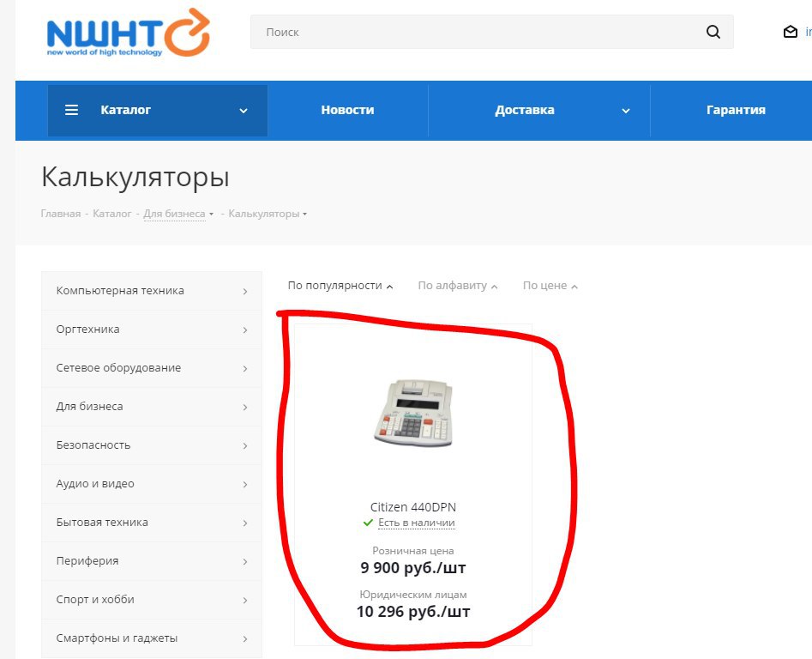The height and width of the screenshot is (659, 812).
Task: Click the envelope mail icon
Action: tap(791, 32)
